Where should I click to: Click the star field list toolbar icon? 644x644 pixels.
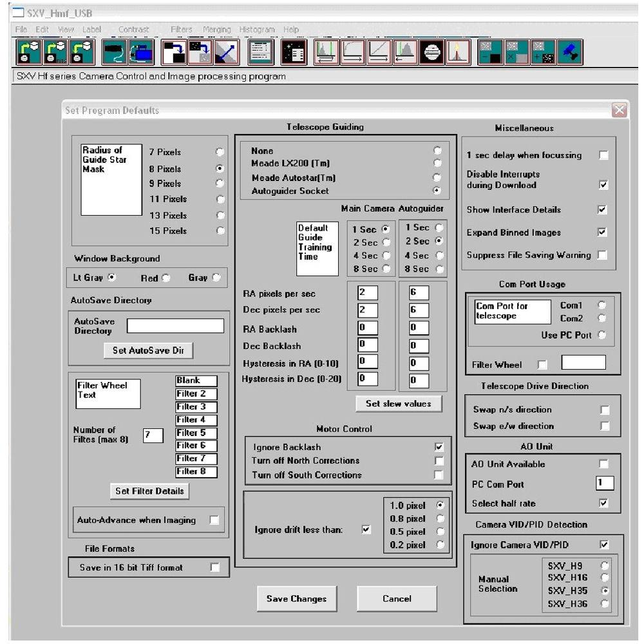(294, 53)
